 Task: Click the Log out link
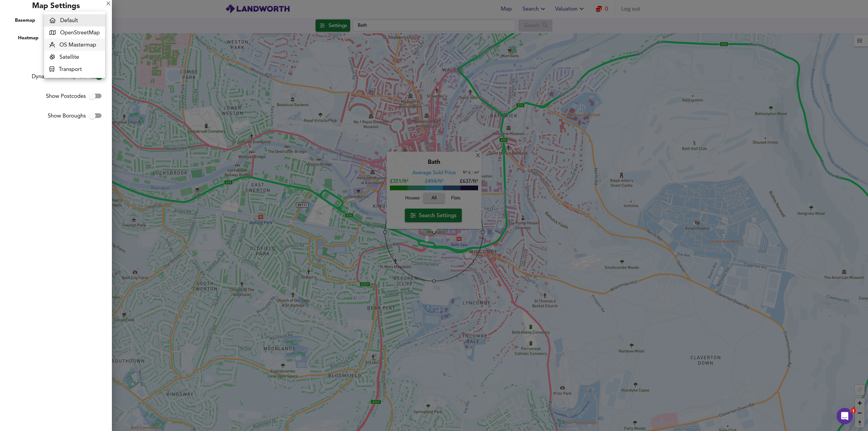[x=630, y=9]
